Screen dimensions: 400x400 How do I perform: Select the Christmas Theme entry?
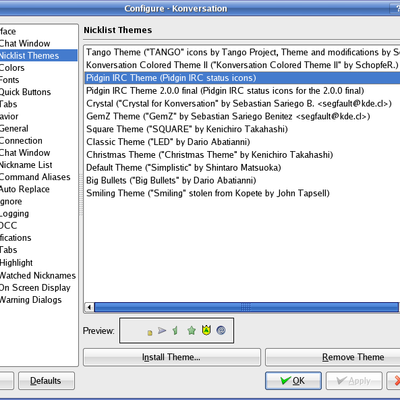click(x=242, y=155)
